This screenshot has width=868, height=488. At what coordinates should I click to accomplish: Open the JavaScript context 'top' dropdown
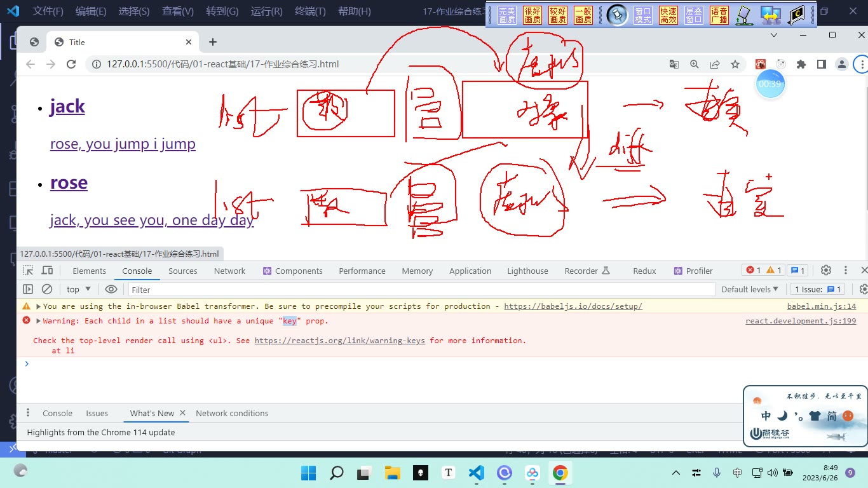click(x=79, y=289)
